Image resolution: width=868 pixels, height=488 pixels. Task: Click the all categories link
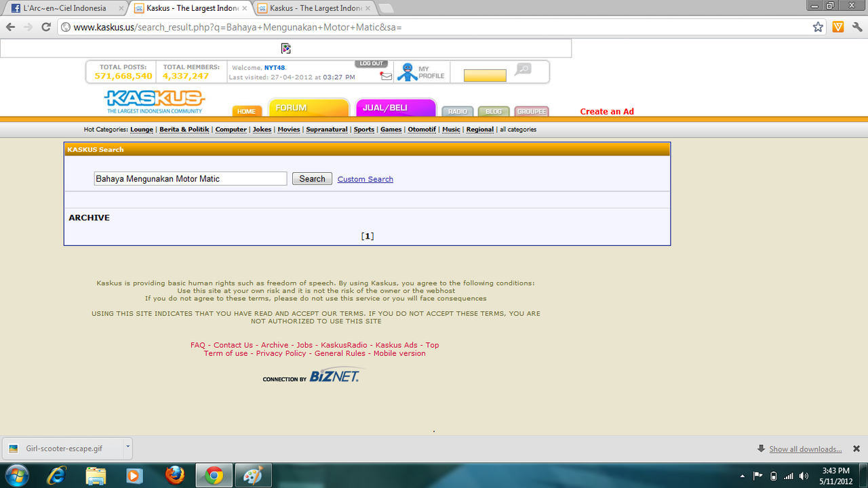(x=518, y=129)
